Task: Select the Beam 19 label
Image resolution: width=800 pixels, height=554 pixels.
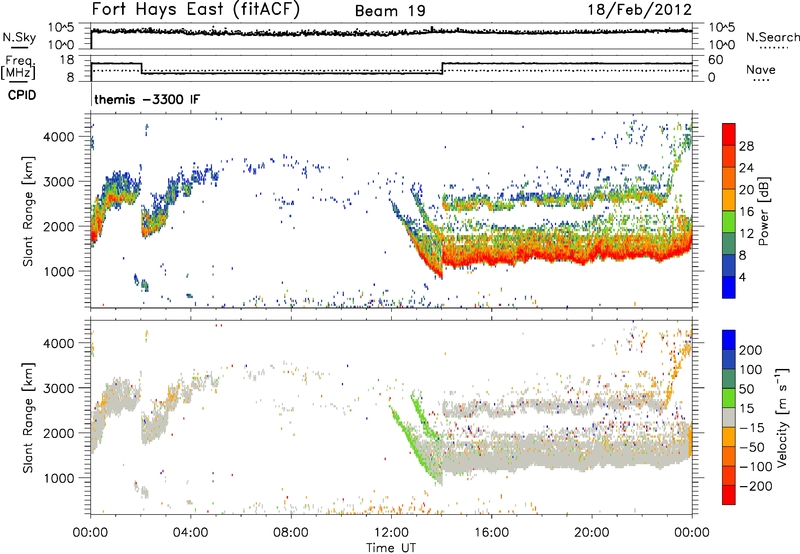Action: coord(390,11)
